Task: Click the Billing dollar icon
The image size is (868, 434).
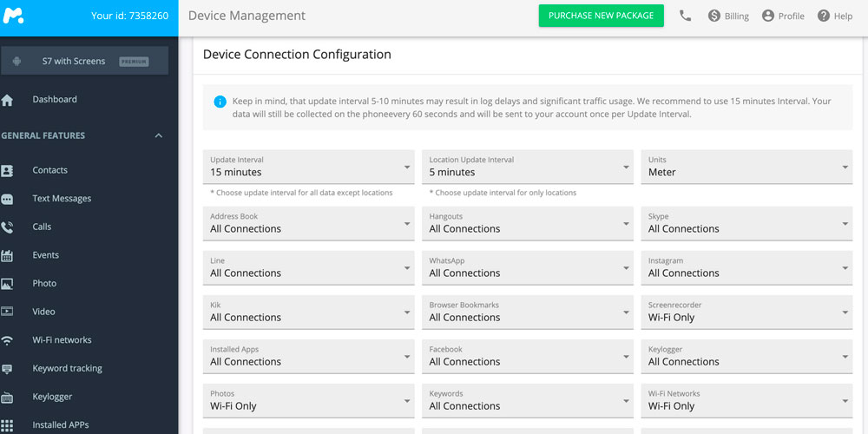Action: (714, 16)
